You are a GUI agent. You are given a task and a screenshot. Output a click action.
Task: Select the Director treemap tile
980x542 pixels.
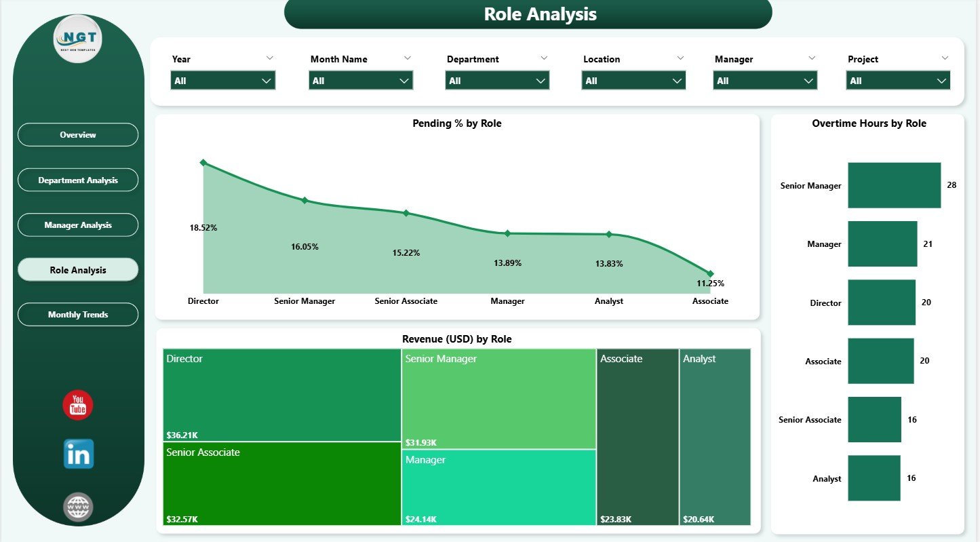[282, 395]
